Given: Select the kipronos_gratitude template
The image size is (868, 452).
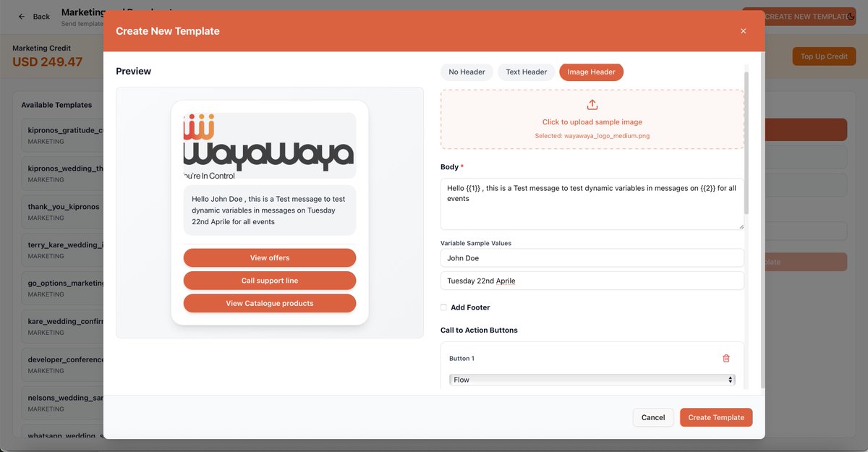Looking at the screenshot, I should (x=64, y=135).
